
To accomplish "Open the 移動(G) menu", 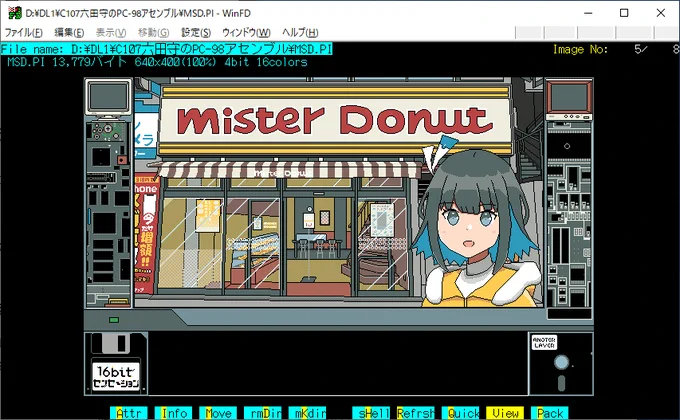I will click(x=154, y=33).
